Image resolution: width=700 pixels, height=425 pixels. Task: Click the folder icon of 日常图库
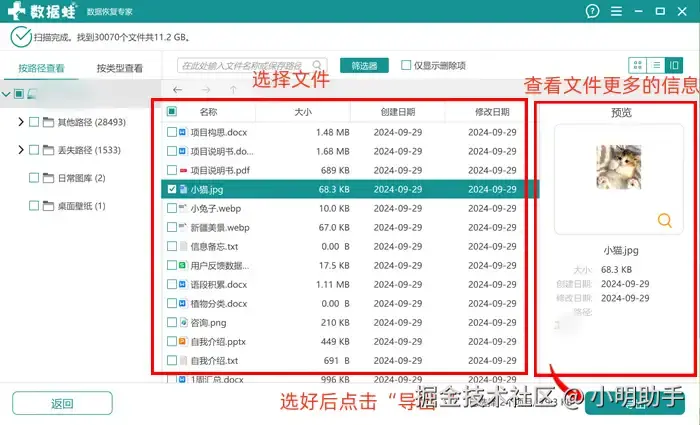pyautogui.click(x=48, y=178)
